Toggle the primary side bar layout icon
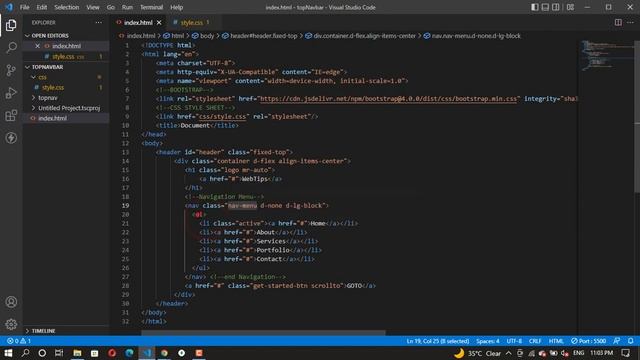This screenshot has width=640, height=360. (x=535, y=7)
